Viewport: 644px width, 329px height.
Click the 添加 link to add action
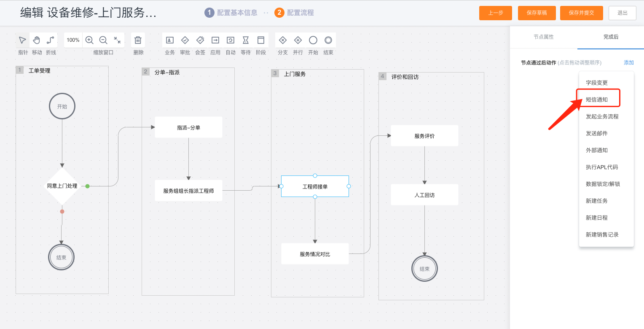click(628, 62)
